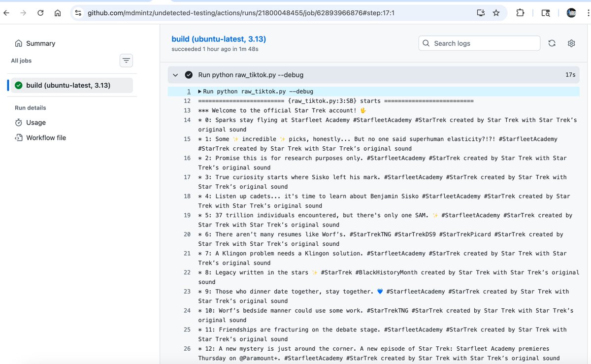Open the browser three-dot menu
This screenshot has height=364, width=591.
[588, 13]
